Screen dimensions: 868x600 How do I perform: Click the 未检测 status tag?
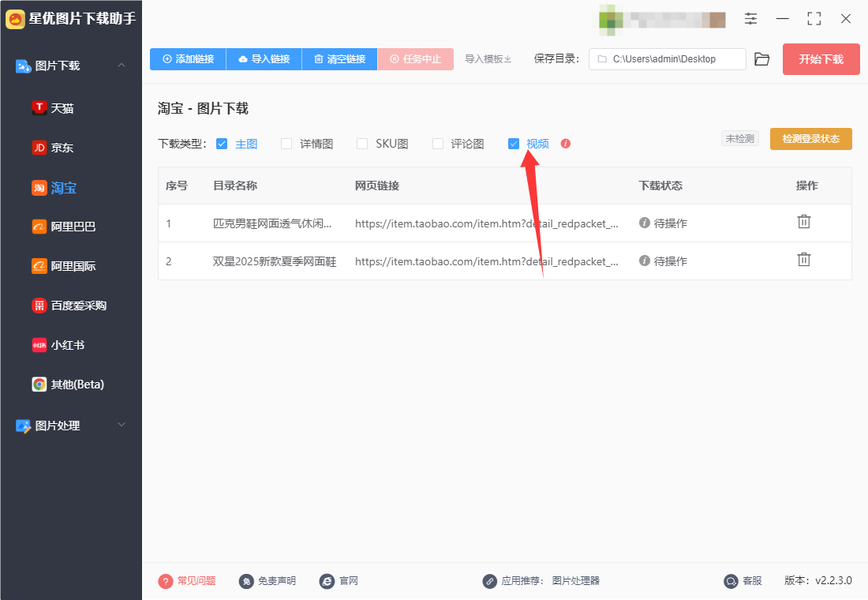tap(739, 138)
